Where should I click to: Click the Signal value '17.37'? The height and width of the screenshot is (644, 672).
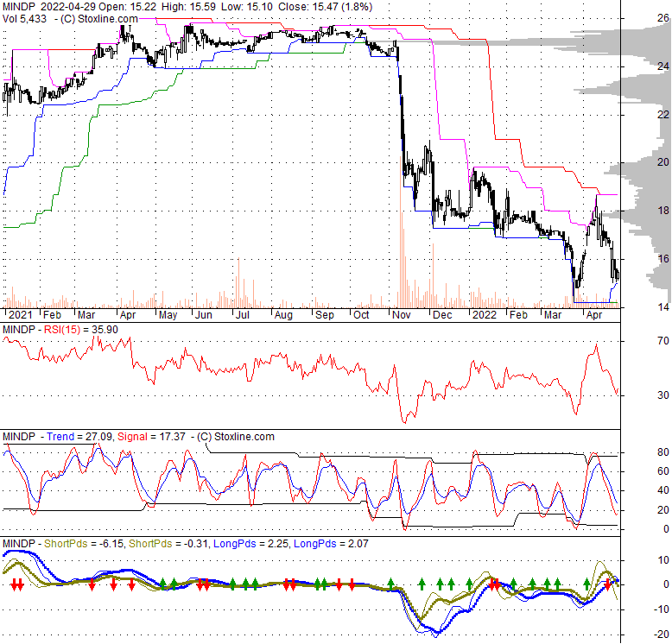point(172,437)
